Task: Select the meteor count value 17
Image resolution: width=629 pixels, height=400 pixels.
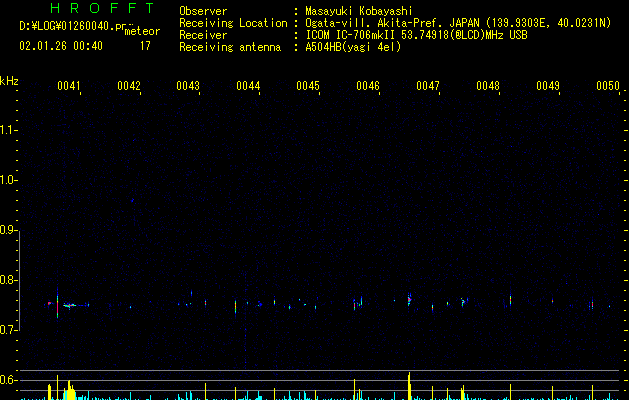Action: click(145, 46)
